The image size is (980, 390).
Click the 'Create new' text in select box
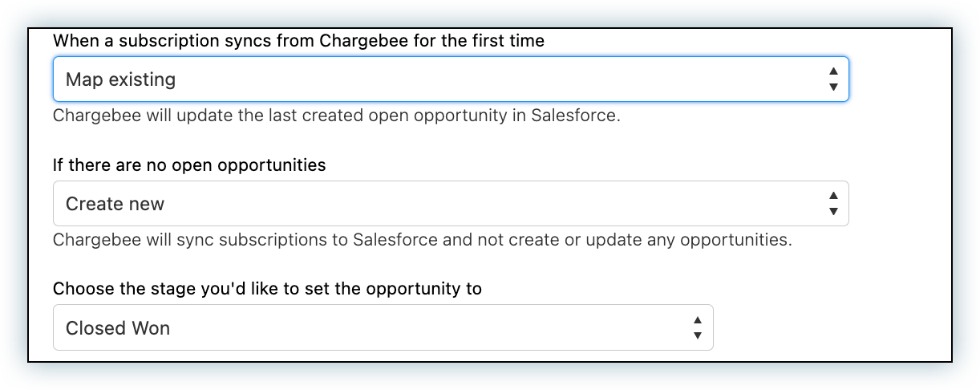tap(115, 204)
